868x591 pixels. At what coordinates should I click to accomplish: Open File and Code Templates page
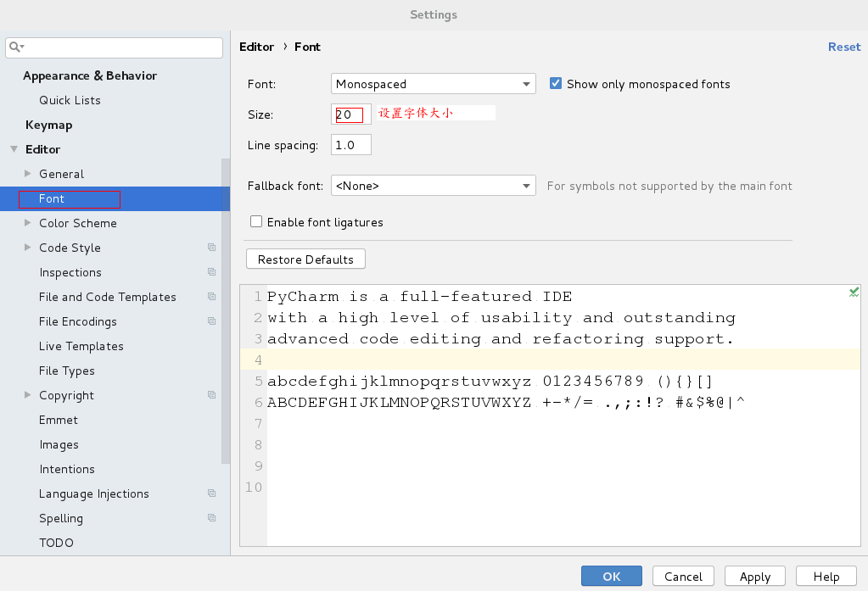coord(108,297)
